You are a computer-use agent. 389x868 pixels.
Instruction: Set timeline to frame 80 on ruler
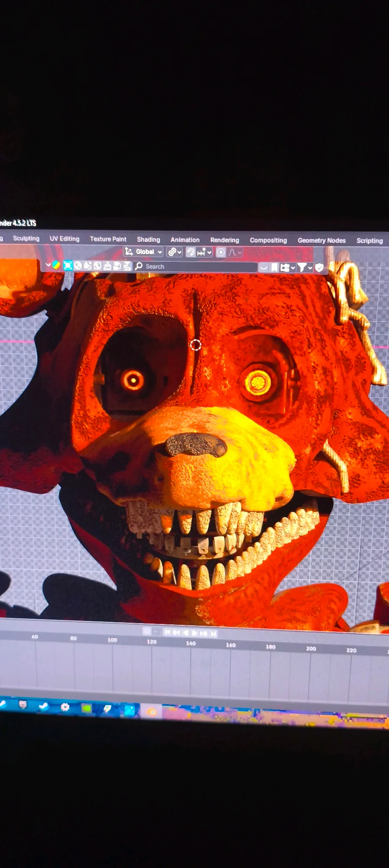[73, 638]
